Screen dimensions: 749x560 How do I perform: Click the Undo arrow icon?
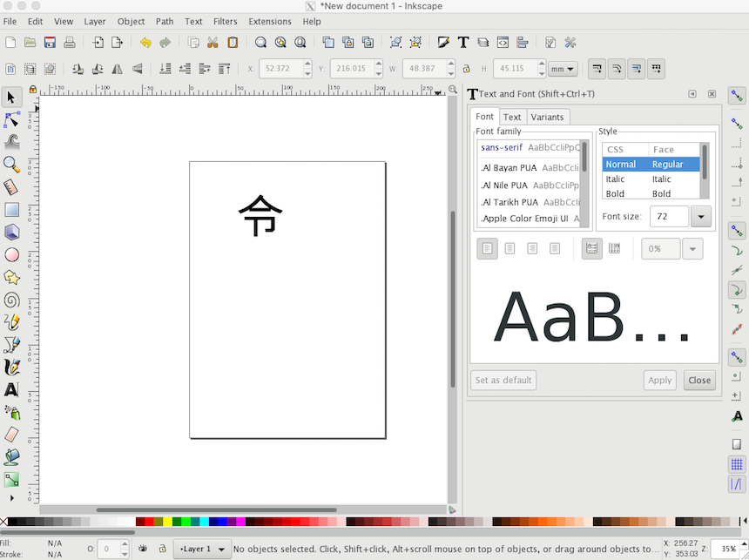click(145, 43)
